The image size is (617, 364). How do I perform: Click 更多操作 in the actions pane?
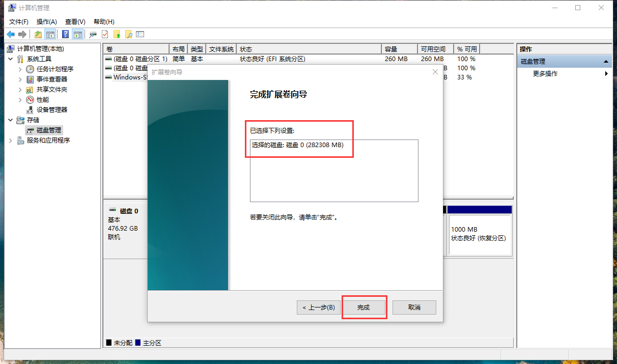pos(545,73)
